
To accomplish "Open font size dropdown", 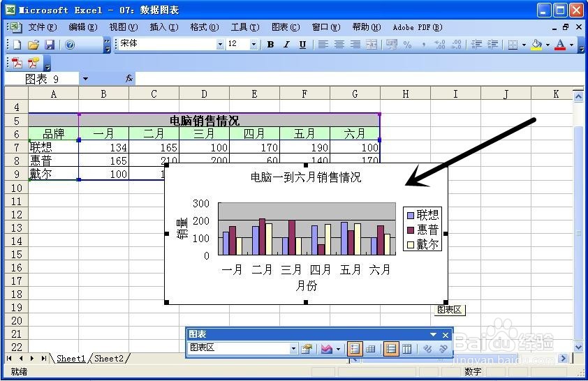I will (254, 45).
